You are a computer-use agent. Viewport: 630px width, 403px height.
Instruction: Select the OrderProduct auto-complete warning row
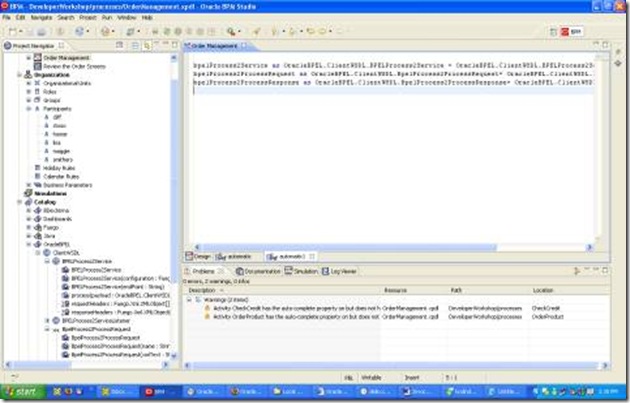click(x=396, y=317)
